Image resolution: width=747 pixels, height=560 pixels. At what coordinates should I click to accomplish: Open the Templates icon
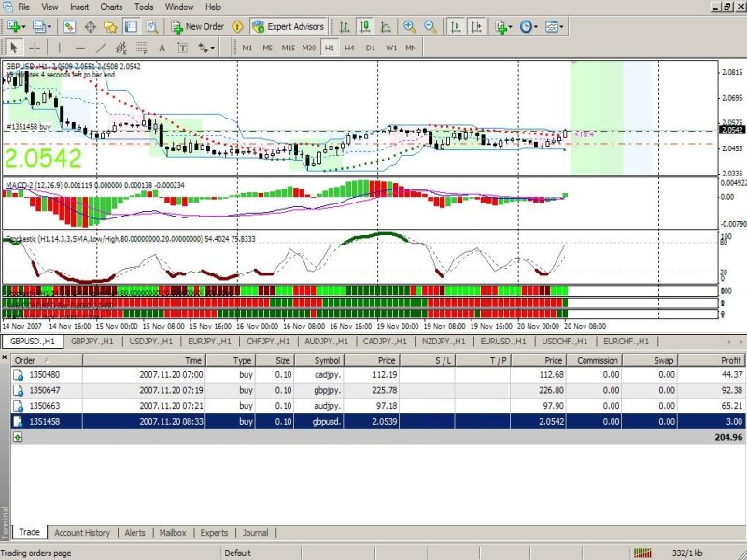tap(551, 27)
